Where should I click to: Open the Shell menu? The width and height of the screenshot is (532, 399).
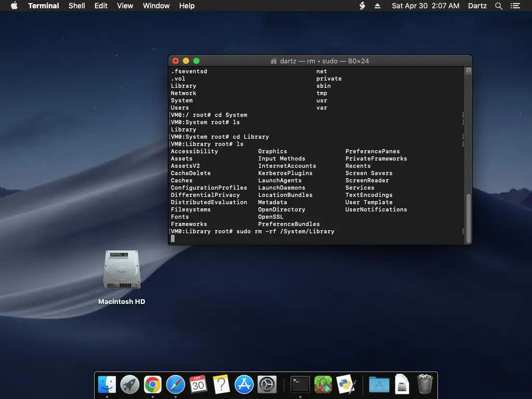point(77,6)
